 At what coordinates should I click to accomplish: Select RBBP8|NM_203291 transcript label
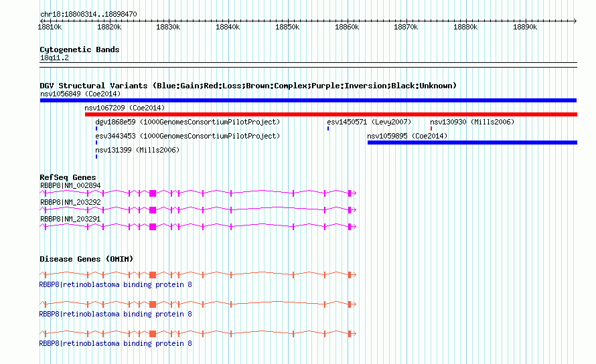click(x=70, y=219)
